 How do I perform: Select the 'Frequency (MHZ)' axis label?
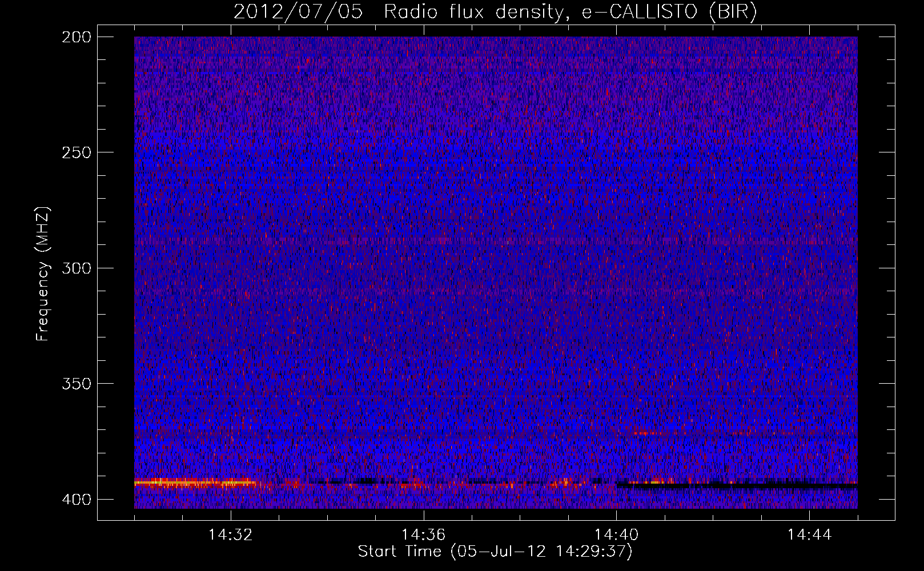coord(43,274)
